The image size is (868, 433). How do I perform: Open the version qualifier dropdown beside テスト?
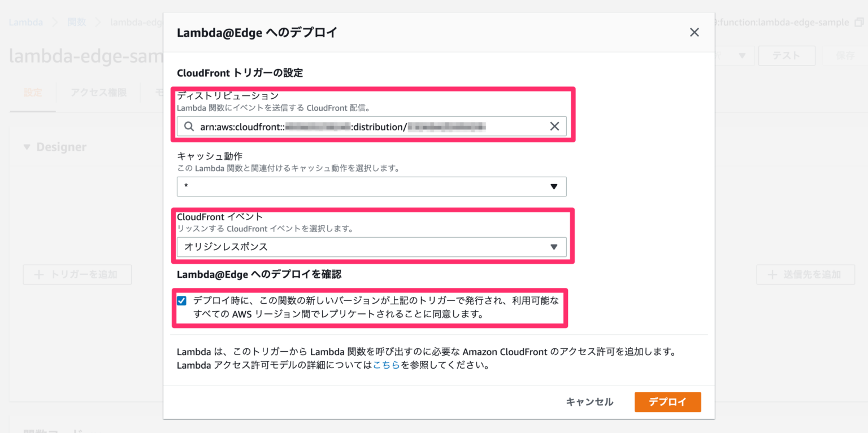pyautogui.click(x=741, y=55)
